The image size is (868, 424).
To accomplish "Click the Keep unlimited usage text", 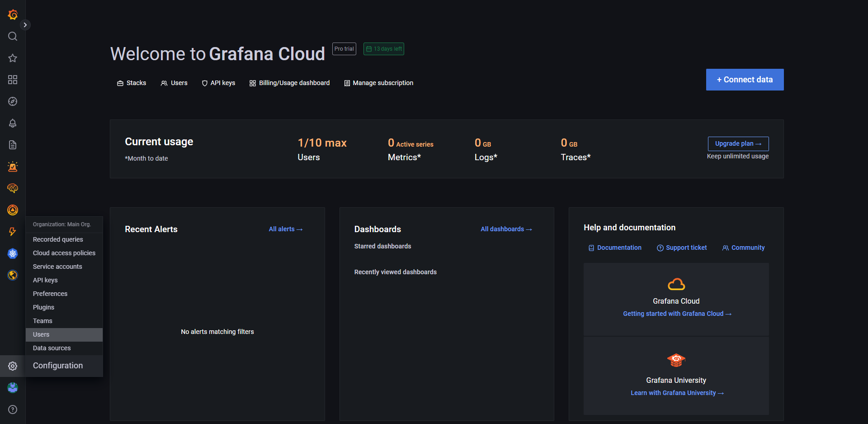I will click(738, 156).
